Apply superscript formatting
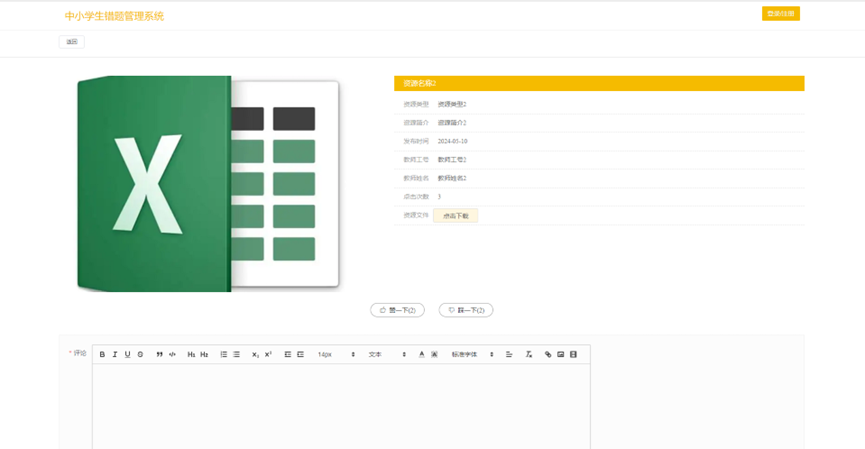The width and height of the screenshot is (865, 449). 268,354
